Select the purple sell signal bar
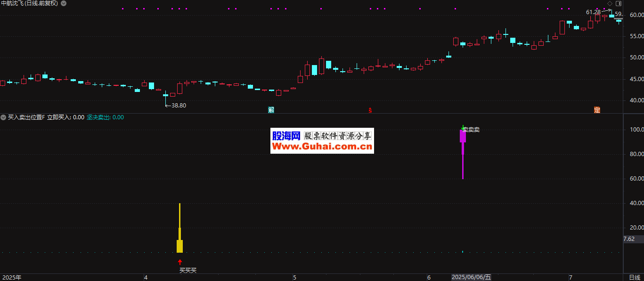Viewport: 644px width, 281px height. (x=463, y=137)
